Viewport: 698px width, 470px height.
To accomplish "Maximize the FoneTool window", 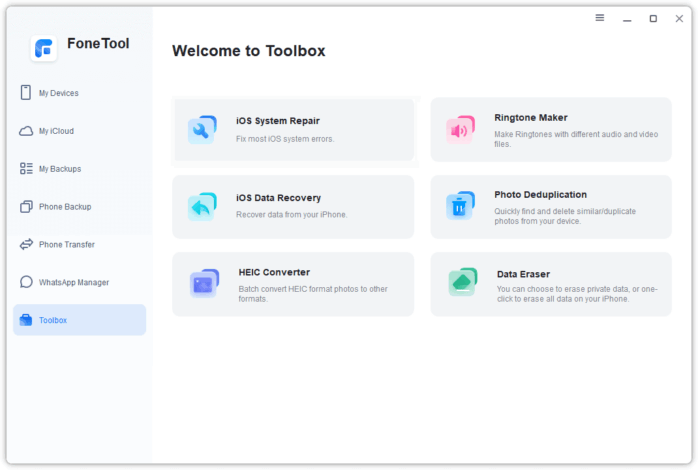I will coord(653,18).
